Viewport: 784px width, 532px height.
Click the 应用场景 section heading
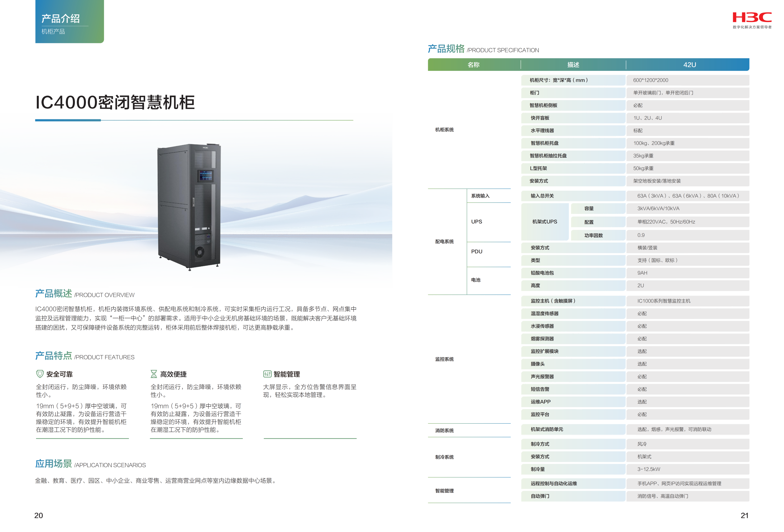click(54, 464)
